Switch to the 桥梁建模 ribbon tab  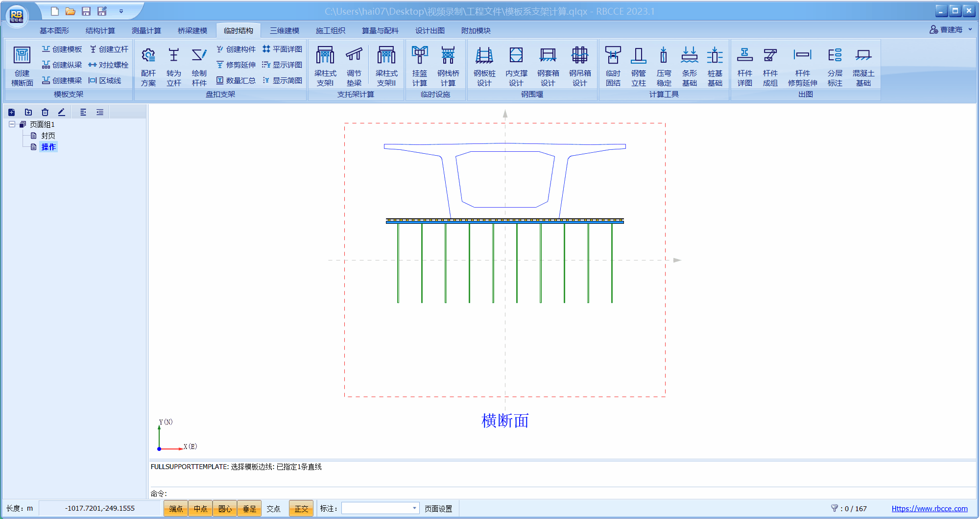click(x=192, y=30)
